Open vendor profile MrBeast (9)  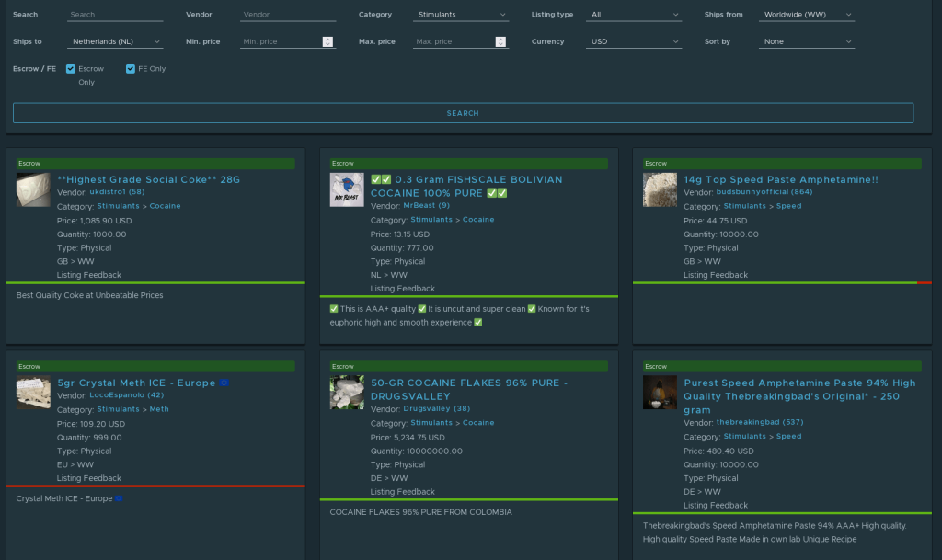click(x=427, y=205)
